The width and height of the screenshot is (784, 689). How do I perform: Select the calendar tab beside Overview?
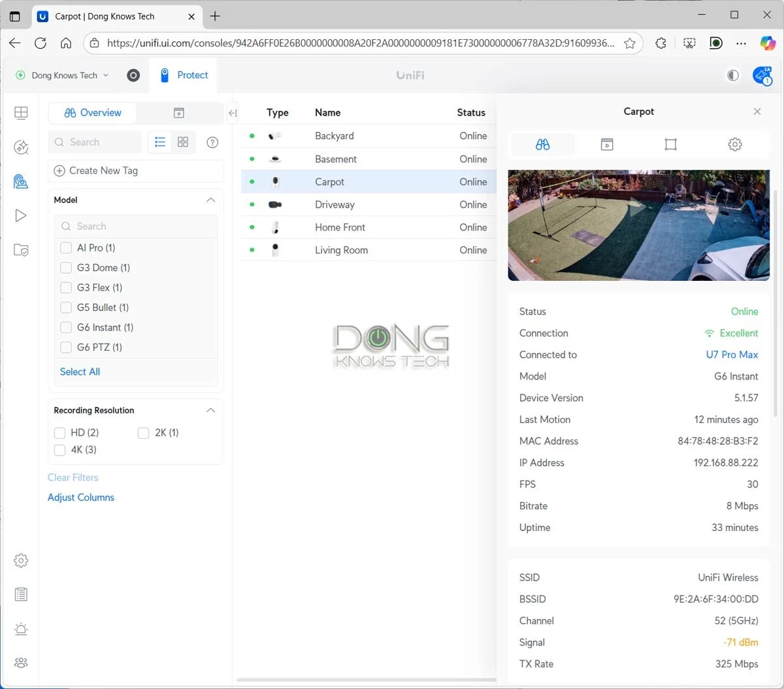pos(179,113)
